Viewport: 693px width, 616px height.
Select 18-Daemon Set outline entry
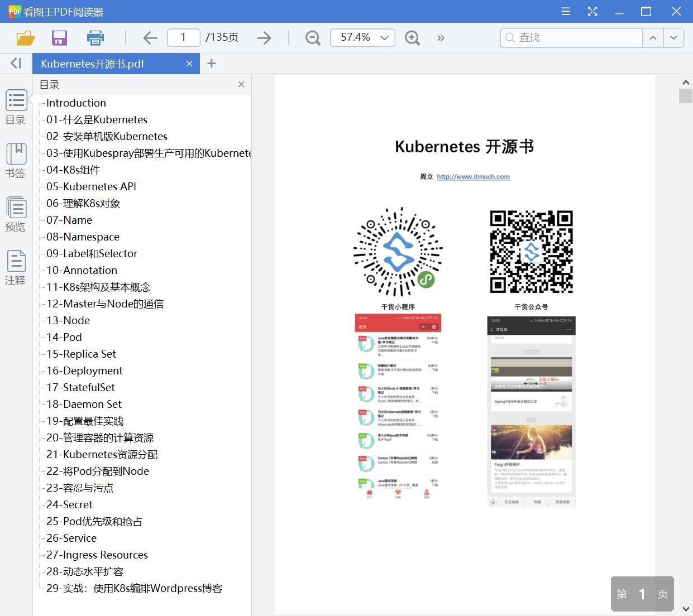pos(84,404)
